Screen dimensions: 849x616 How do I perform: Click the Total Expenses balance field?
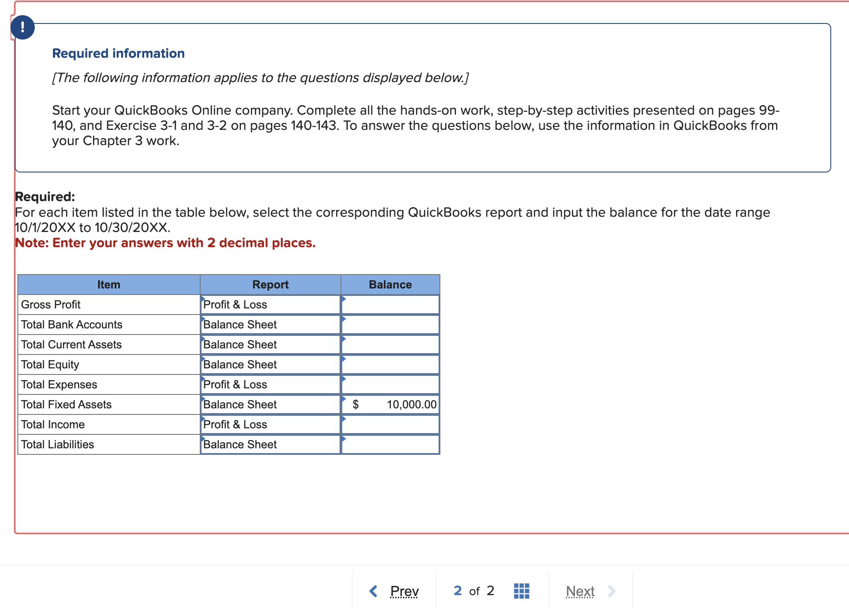click(390, 384)
